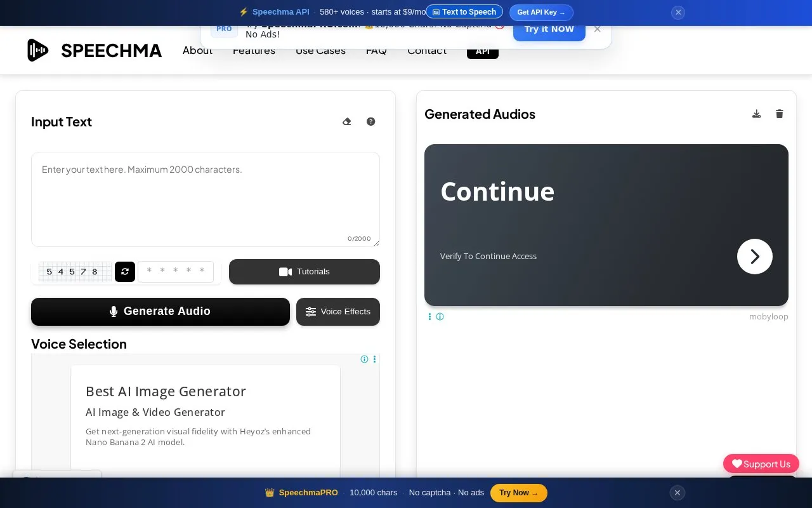
Task: Click the captcha image showing 54578
Action: click(75, 272)
